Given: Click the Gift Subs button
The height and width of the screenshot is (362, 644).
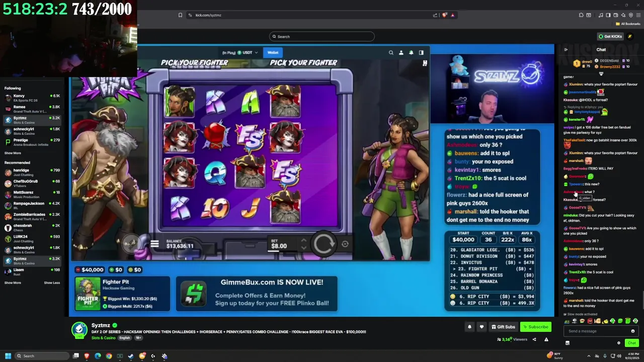Looking at the screenshot, I should pos(503,327).
